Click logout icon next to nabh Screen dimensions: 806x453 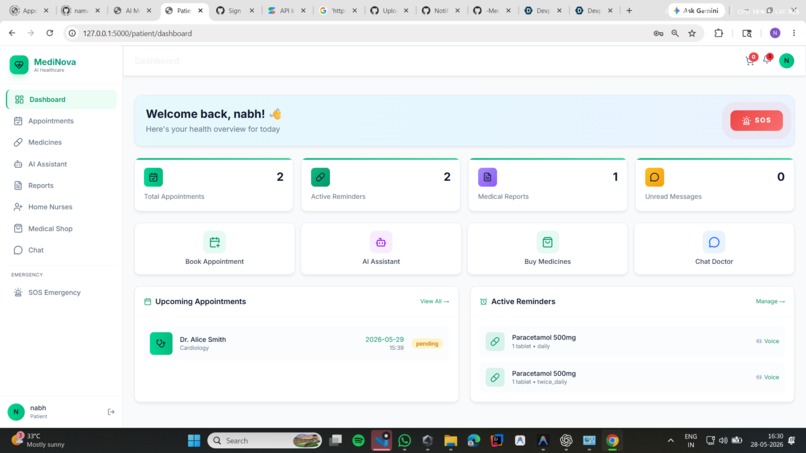pos(111,412)
